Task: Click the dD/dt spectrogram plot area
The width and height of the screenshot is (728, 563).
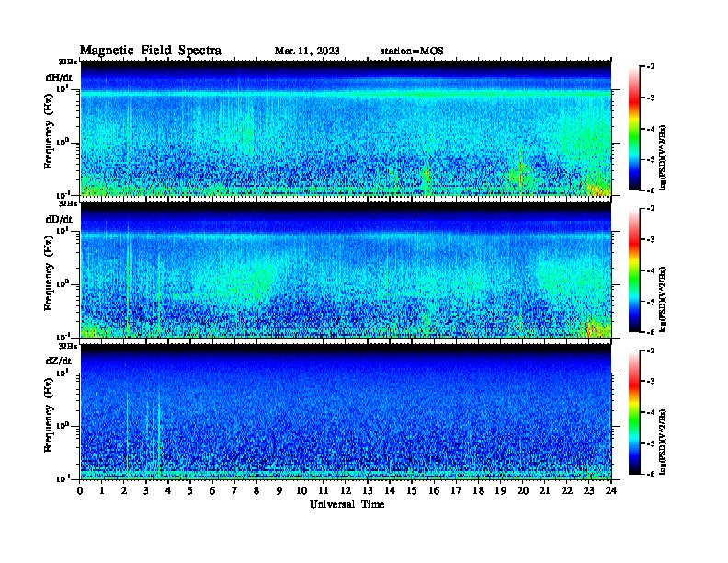Action: pos(346,270)
